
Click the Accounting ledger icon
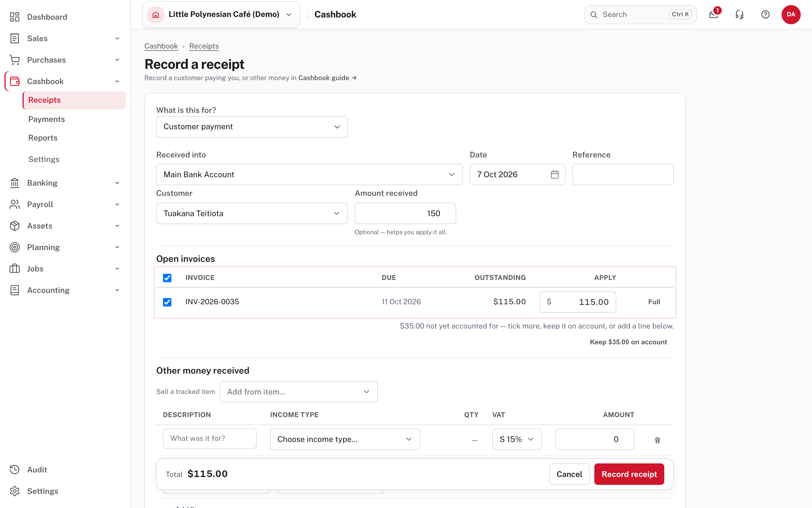click(x=14, y=290)
